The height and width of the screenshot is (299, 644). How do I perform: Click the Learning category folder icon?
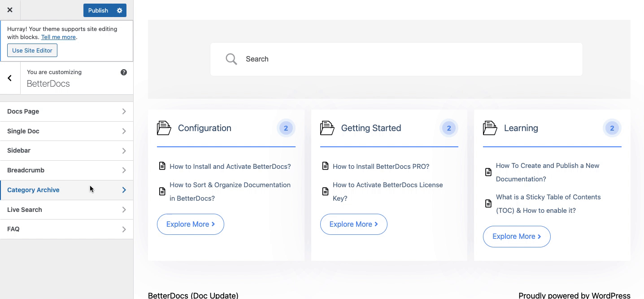[x=490, y=128]
